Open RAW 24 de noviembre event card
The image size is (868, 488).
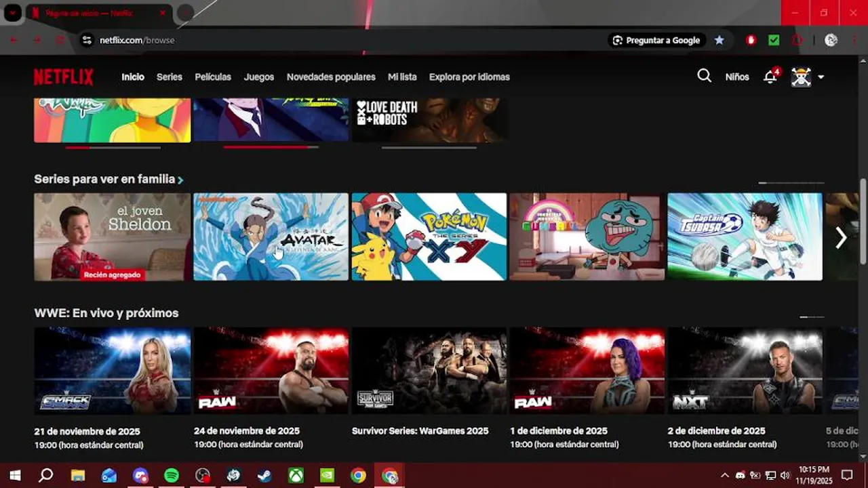(271, 371)
